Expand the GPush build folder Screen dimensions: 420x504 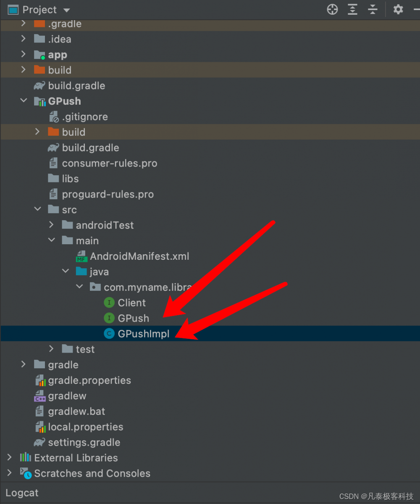click(37, 132)
